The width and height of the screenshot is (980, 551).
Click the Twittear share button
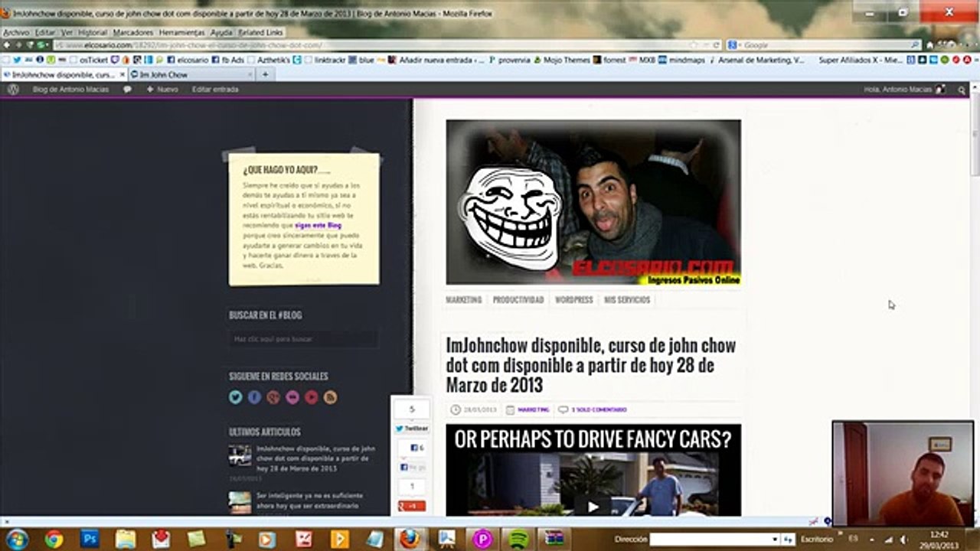(x=412, y=429)
